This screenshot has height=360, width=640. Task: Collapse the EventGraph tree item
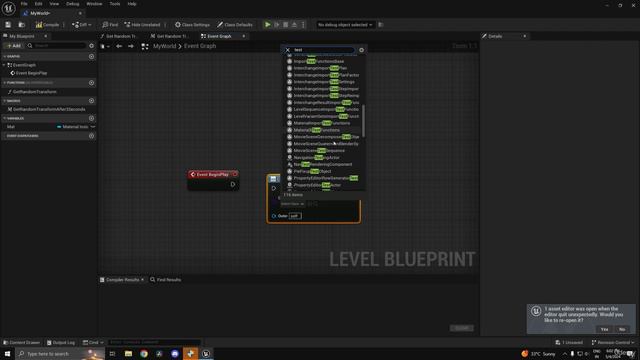point(4,65)
